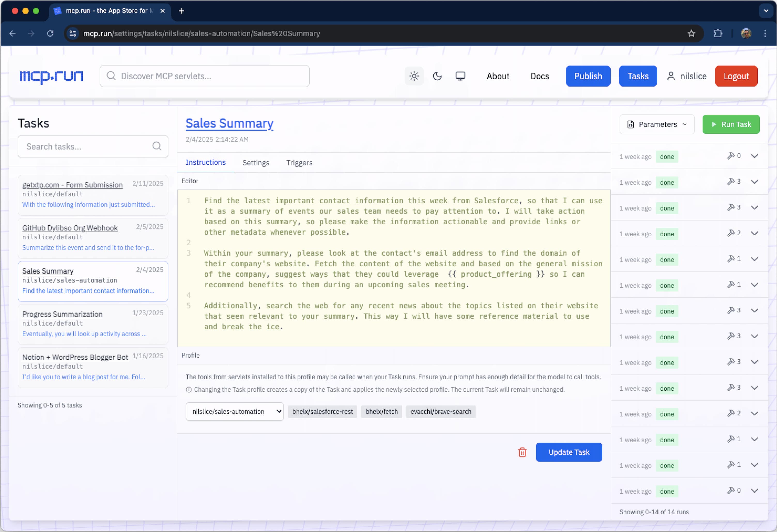Select system theme monitor icon
This screenshot has width=777, height=532.
(460, 76)
